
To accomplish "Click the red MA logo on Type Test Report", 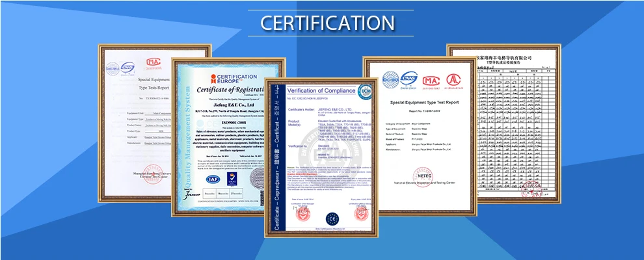I will (430, 79).
